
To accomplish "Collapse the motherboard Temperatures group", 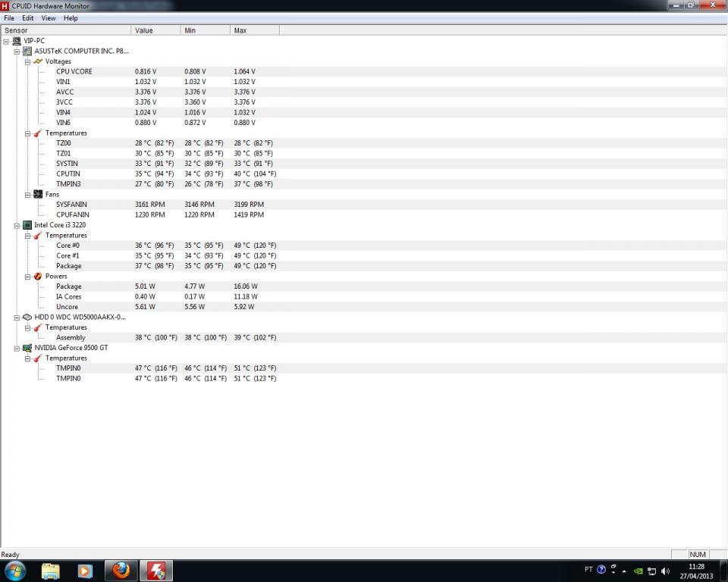I will (x=27, y=133).
